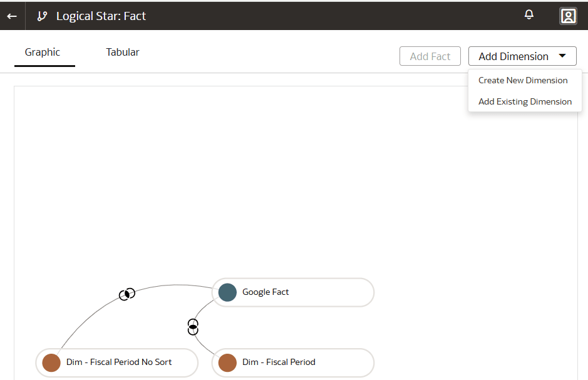Click the logical star branch icon
Viewport: 588px width, 380px height.
coord(42,16)
